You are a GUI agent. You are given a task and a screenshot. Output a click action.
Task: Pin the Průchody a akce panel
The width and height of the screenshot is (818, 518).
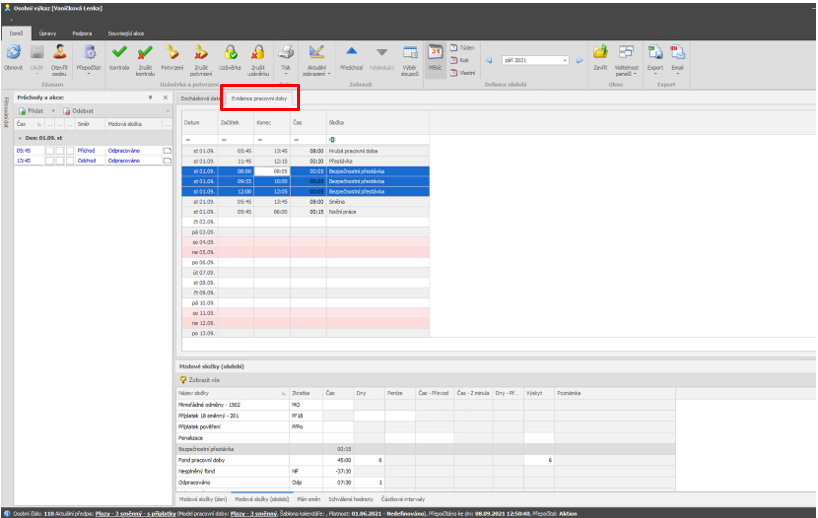150,98
